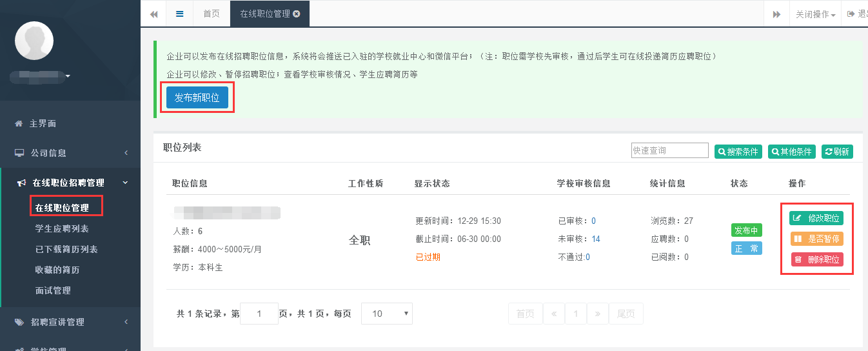The height and width of the screenshot is (351, 868).
Task: Click the rewind double-arrow tab scroll icon
Action: [x=153, y=14]
